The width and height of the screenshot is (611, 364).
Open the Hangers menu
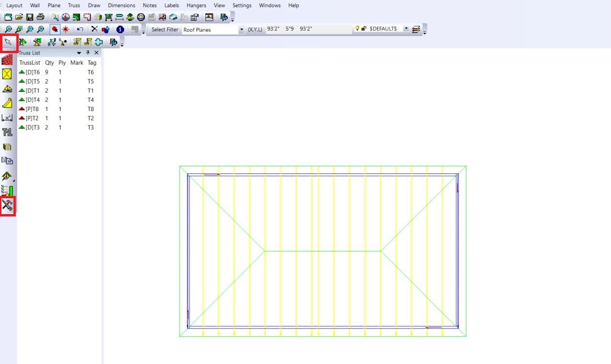coord(196,5)
